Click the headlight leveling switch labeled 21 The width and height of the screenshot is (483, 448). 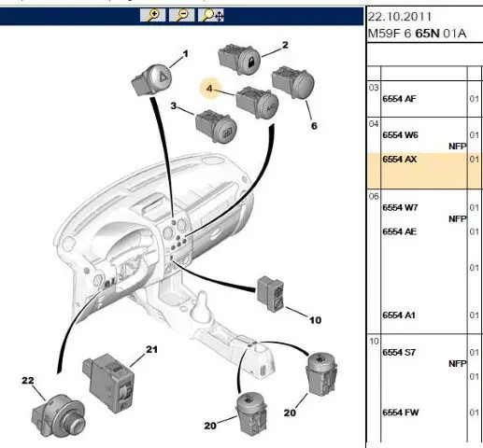[108, 383]
